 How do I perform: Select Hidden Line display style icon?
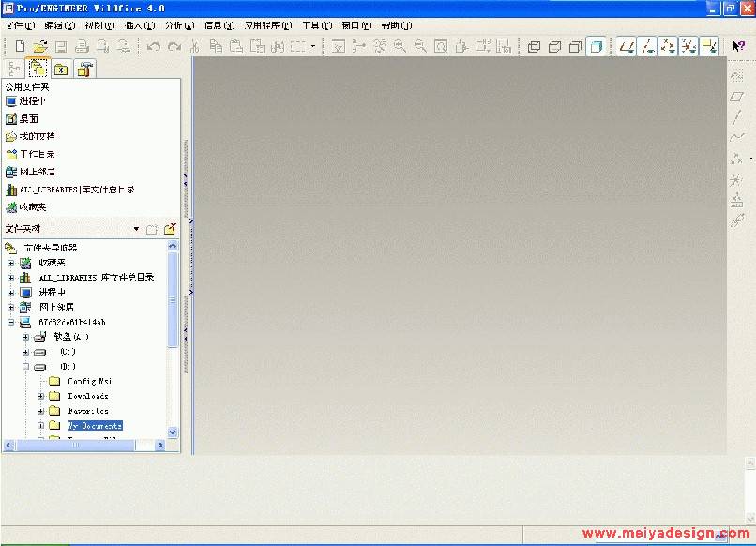[x=554, y=47]
